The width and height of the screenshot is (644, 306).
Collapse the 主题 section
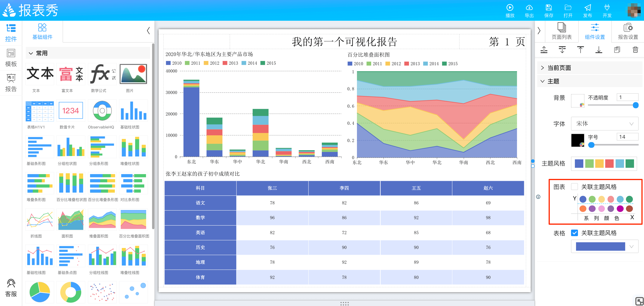coord(542,81)
